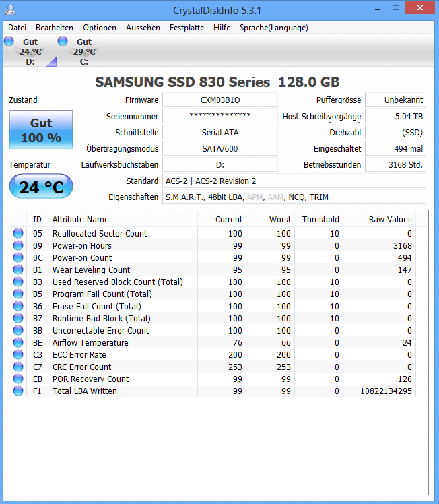Click the blue status orb for drive D:
This screenshot has width=439, height=504.
9,41
